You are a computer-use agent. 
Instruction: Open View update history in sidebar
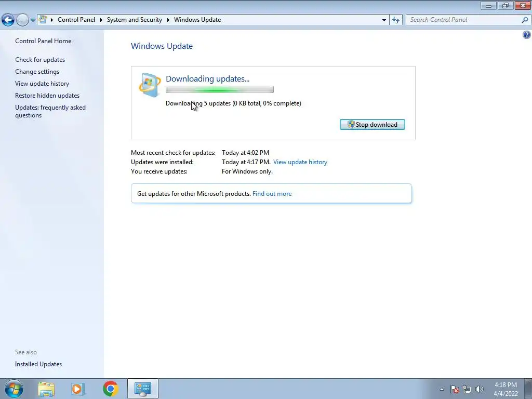(x=42, y=84)
